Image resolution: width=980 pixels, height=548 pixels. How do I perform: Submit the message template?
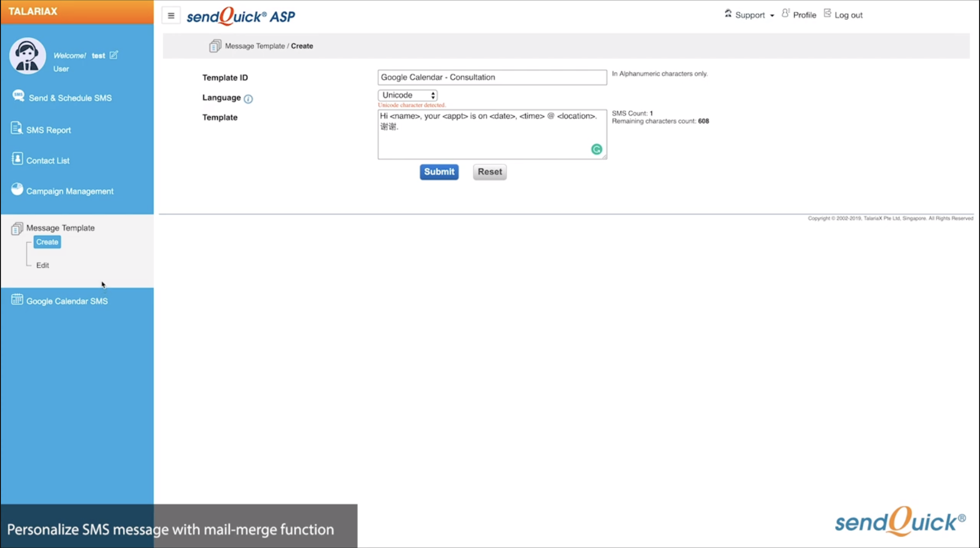point(439,172)
